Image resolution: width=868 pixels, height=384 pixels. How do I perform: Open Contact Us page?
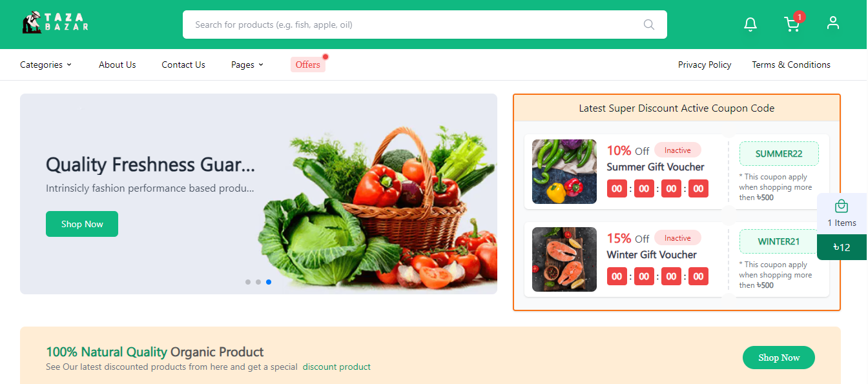pyautogui.click(x=183, y=65)
